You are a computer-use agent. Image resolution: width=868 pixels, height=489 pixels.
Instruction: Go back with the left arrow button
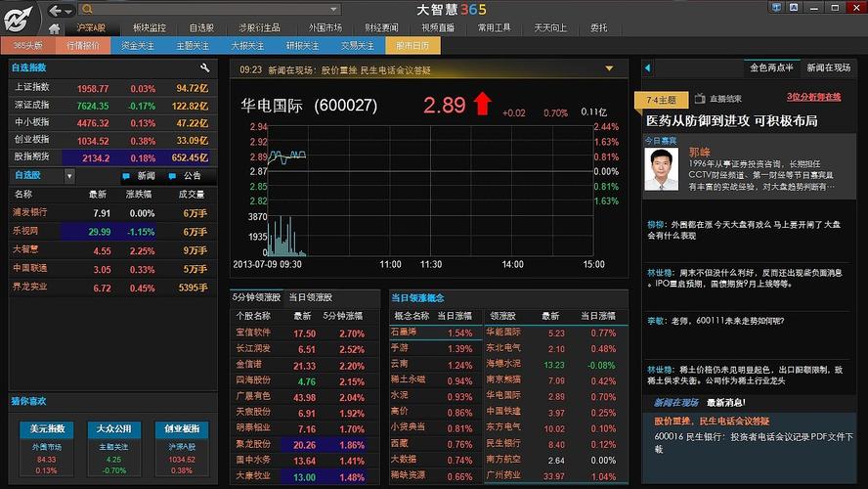click(55, 11)
